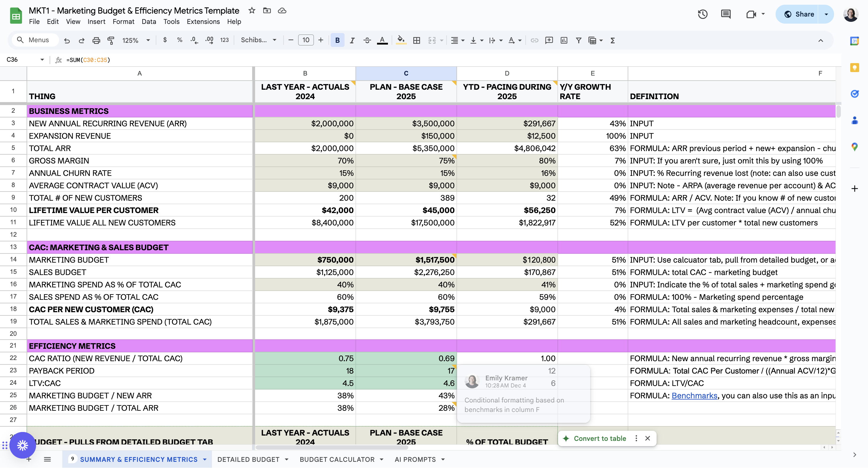Open the Insert menu
The height and width of the screenshot is (468, 868).
click(x=96, y=22)
